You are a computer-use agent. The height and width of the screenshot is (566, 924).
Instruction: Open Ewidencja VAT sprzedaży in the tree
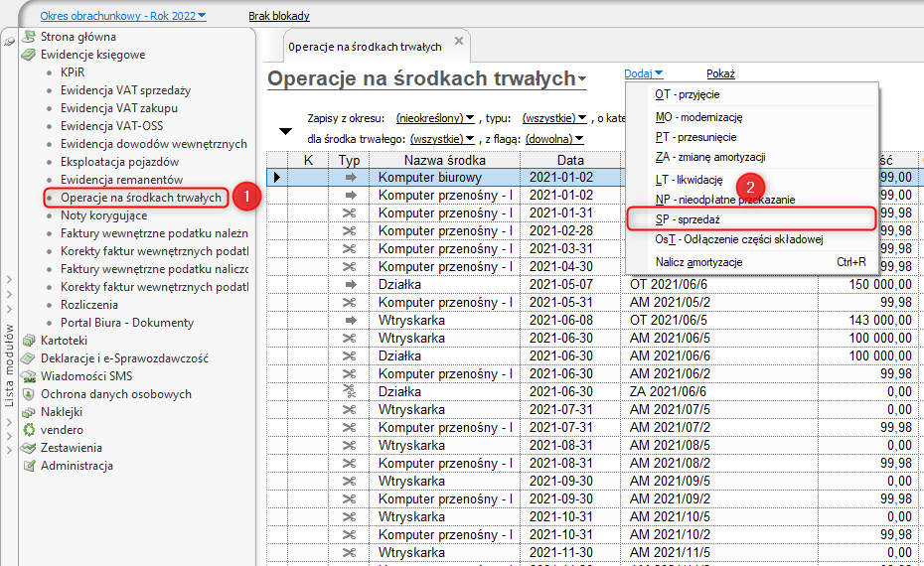125,90
